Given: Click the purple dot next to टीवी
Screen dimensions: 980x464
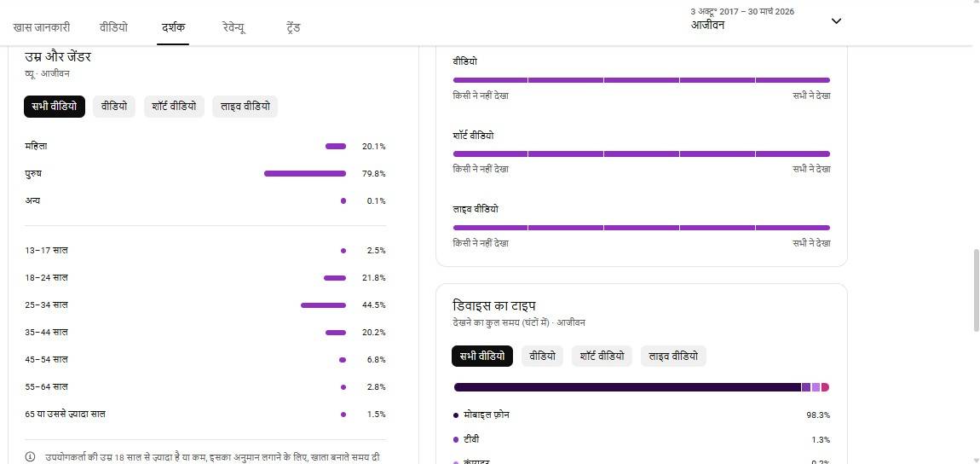Looking at the screenshot, I should (456, 439).
